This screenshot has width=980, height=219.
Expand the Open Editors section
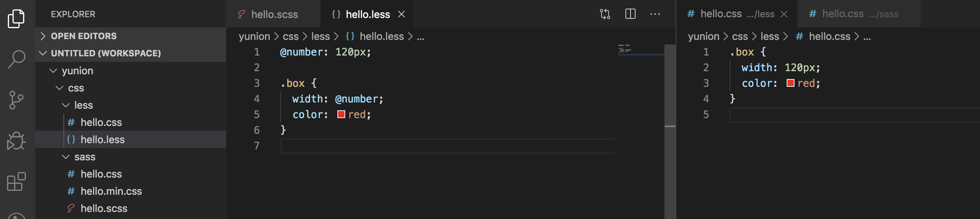43,36
